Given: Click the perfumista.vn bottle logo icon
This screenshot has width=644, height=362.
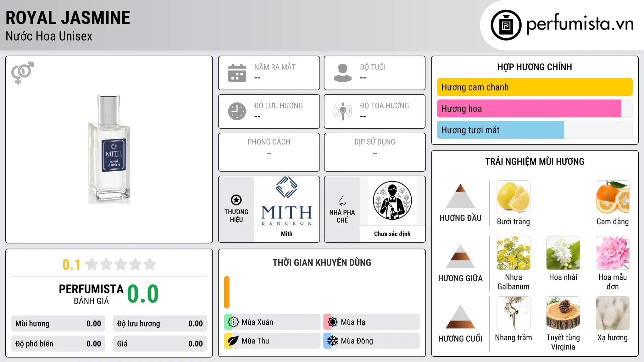Looking at the screenshot, I should (x=506, y=25).
